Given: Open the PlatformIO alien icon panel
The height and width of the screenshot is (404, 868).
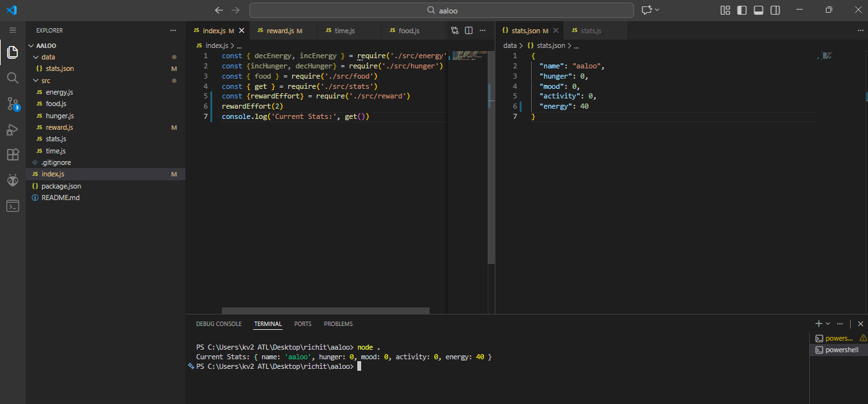Looking at the screenshot, I should click(12, 180).
